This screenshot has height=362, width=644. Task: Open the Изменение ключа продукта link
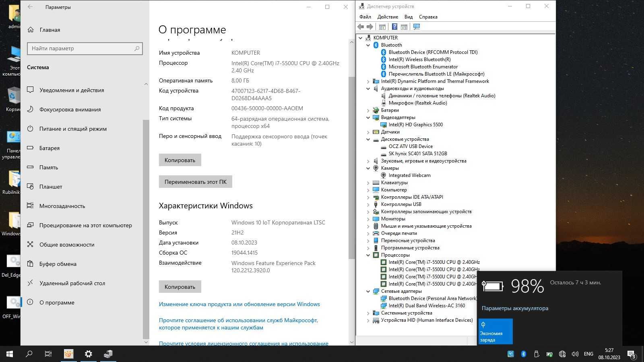coord(239,304)
